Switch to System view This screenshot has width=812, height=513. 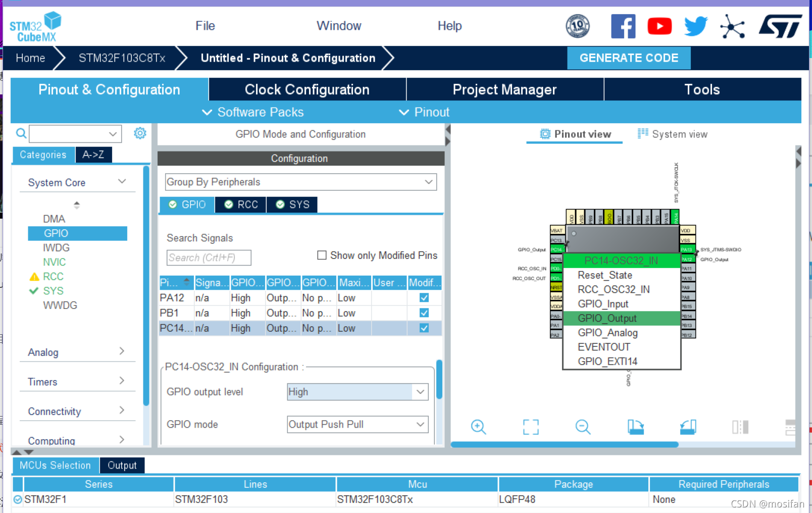673,134
